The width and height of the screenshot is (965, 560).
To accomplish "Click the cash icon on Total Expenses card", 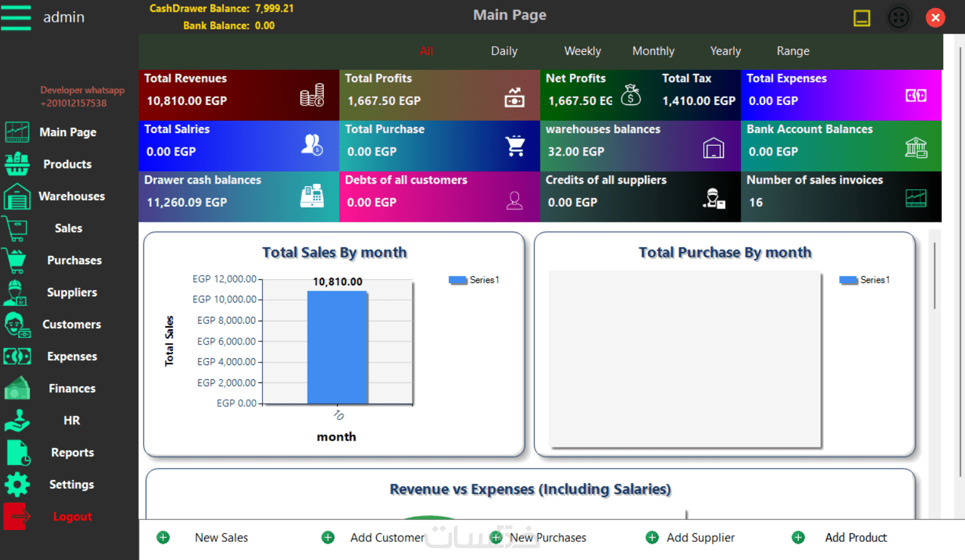I will (916, 96).
